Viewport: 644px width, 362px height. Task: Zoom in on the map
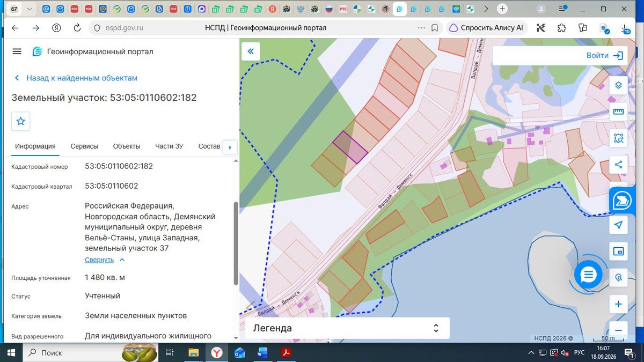(618, 304)
